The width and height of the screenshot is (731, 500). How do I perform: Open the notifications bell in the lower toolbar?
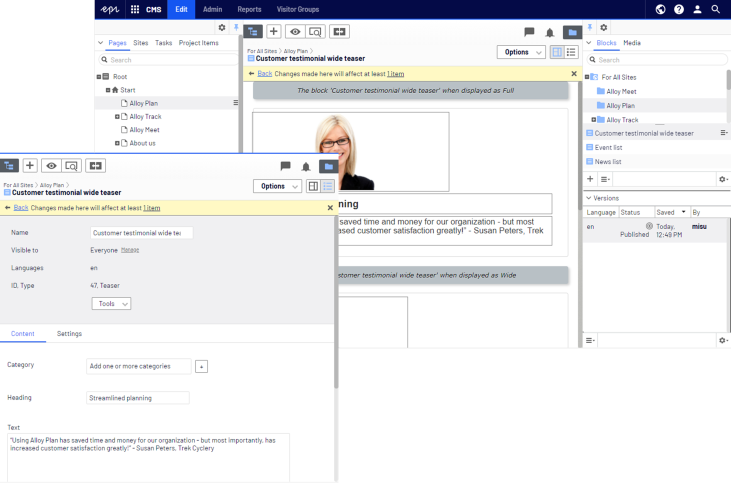(306, 166)
